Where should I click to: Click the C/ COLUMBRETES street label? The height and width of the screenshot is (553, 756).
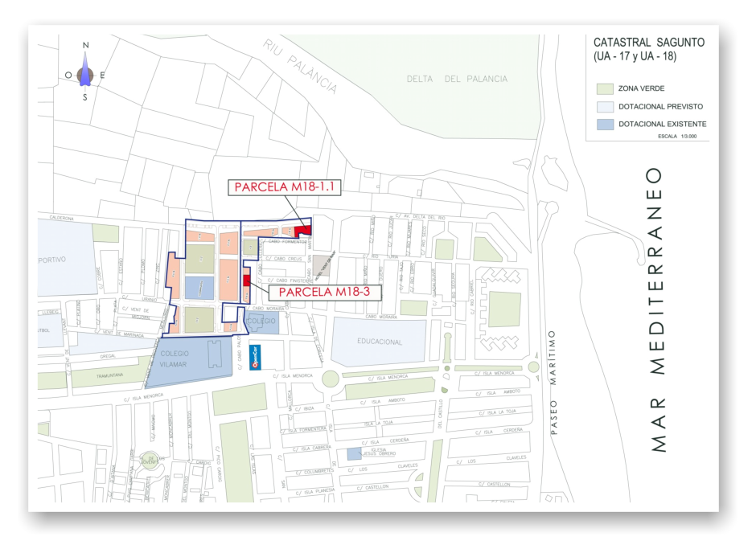314,472
